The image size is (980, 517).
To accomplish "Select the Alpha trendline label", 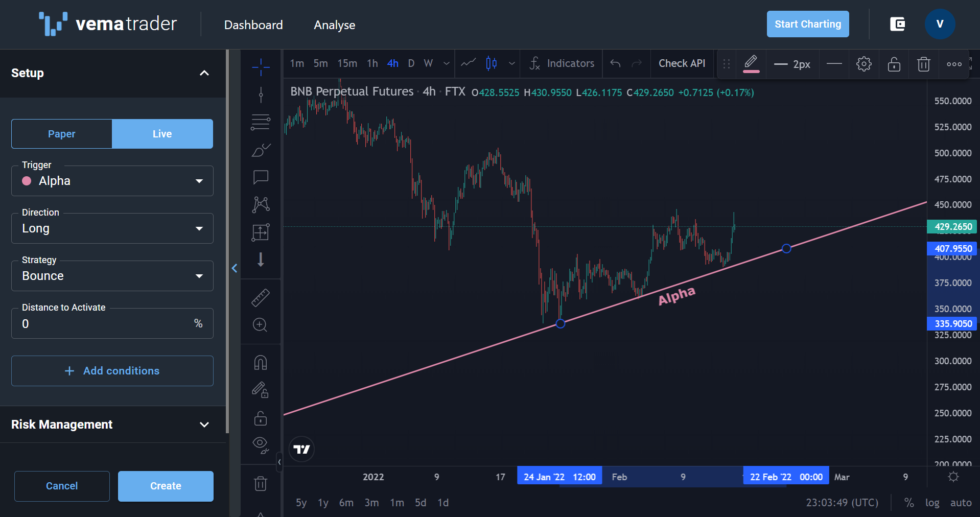I will click(x=676, y=296).
